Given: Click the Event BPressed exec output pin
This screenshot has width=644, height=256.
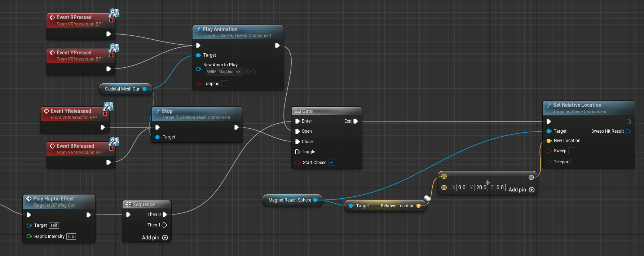Looking at the screenshot, I should (x=109, y=34).
